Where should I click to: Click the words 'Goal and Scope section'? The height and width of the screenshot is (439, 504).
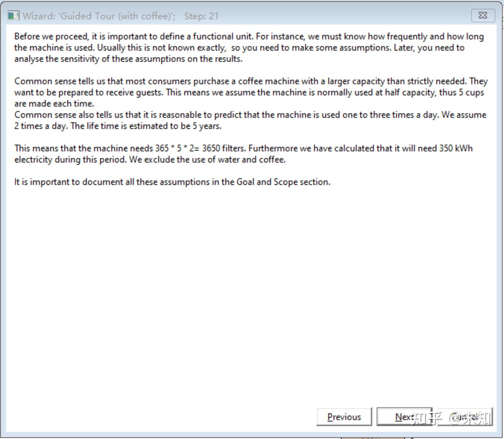(x=283, y=182)
